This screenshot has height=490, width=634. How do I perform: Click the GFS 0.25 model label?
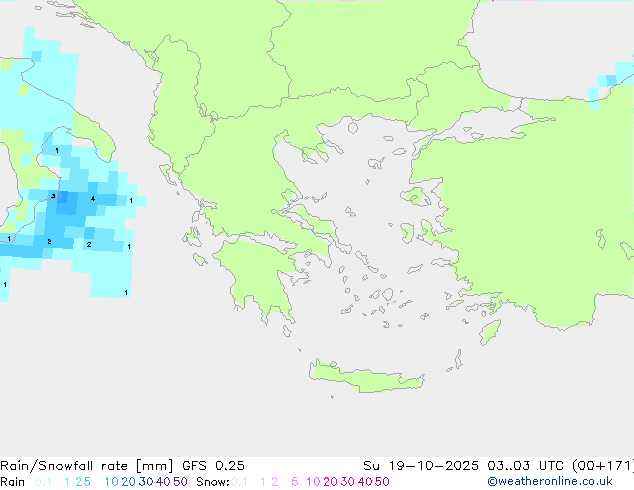tap(213, 466)
